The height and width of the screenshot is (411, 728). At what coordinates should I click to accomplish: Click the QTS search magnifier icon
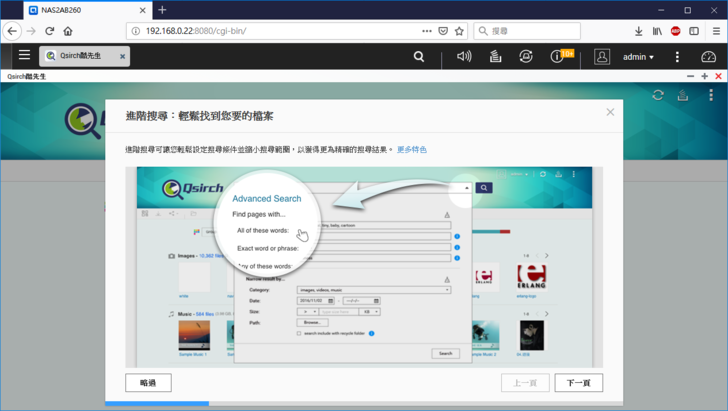tap(419, 57)
